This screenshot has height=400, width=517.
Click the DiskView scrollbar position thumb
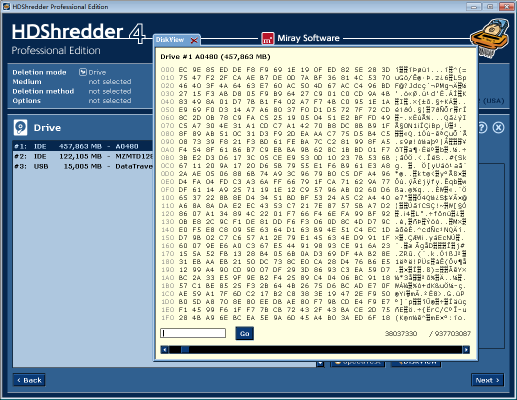[x=185, y=349]
